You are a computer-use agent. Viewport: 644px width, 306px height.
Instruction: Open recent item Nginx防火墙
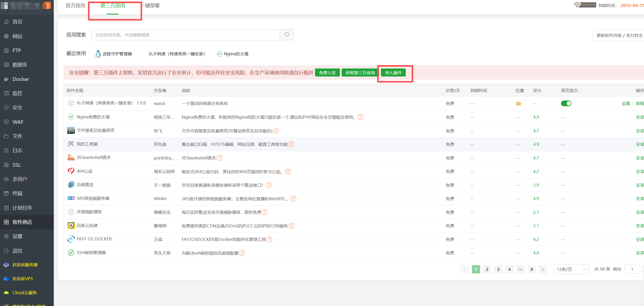click(x=233, y=54)
